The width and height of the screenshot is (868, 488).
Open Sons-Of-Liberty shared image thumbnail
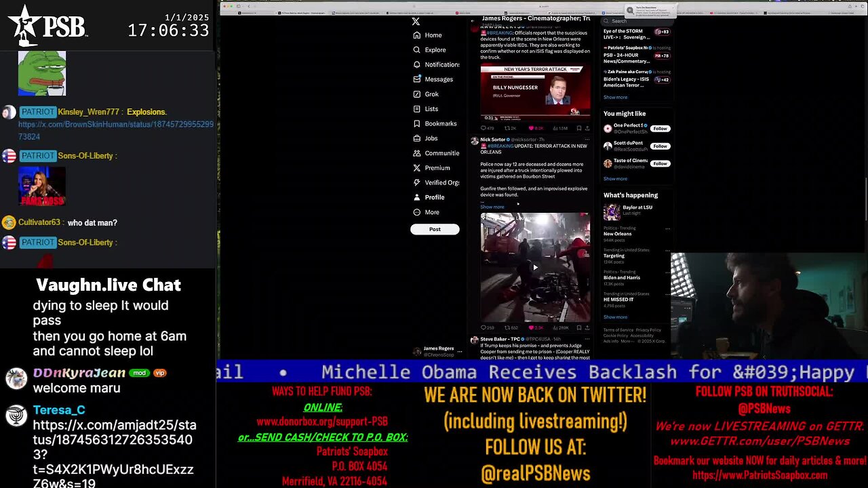42,186
